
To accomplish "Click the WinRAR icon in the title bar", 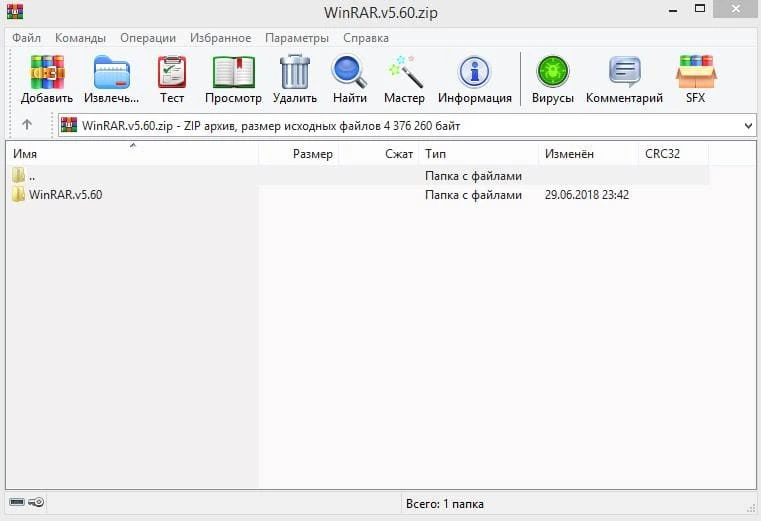I will tap(15, 11).
